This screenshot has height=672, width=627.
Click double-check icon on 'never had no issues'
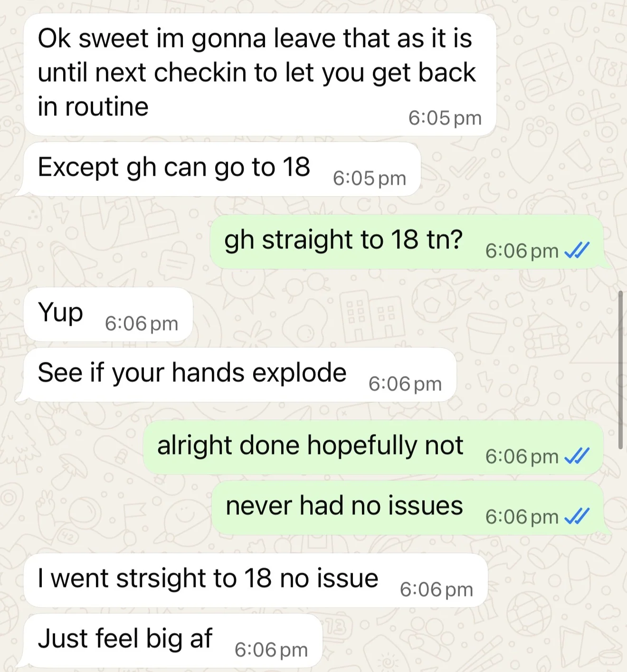[577, 516]
